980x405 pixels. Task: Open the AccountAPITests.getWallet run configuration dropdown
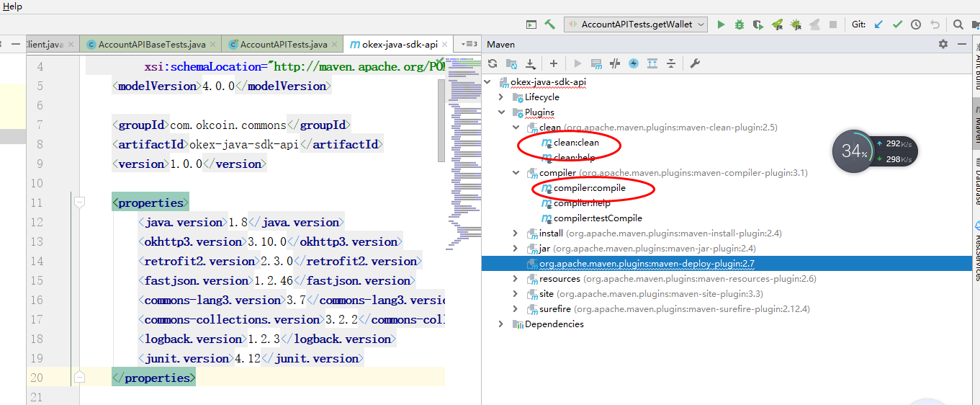pos(636,25)
